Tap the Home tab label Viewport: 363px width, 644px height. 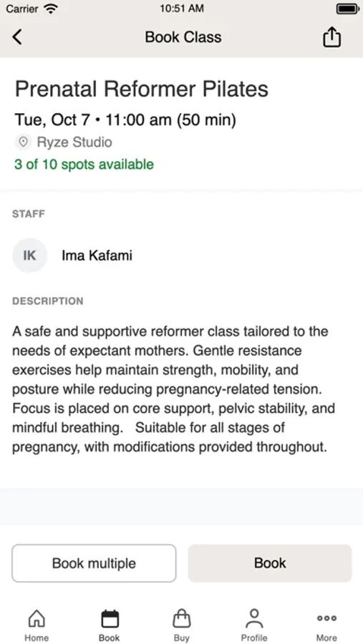point(37,638)
